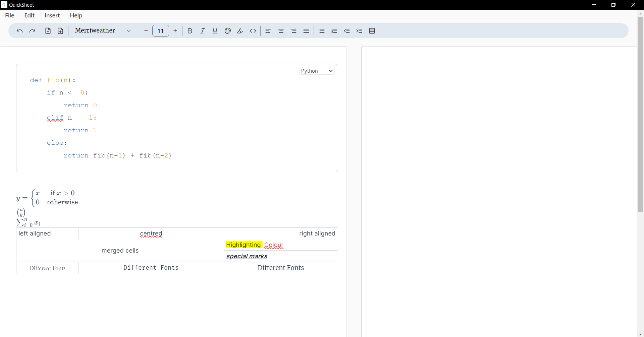This screenshot has height=337, width=644.
Task: Increase font size with plus button
Action: 175,31
